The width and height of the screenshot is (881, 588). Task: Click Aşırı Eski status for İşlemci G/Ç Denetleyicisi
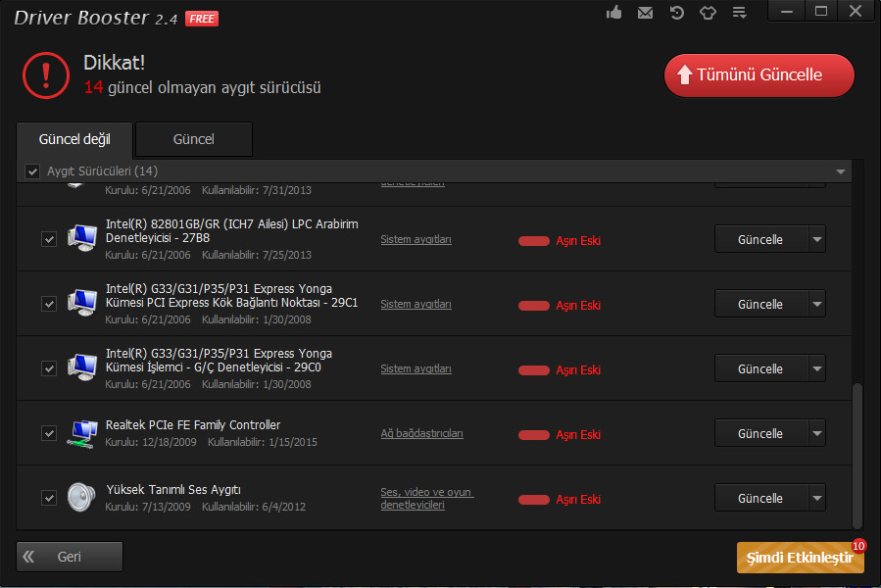578,369
